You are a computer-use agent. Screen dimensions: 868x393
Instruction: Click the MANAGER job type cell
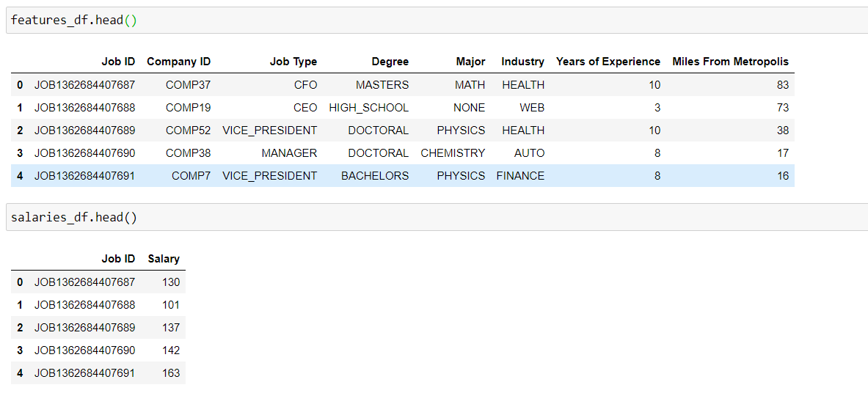[289, 153]
